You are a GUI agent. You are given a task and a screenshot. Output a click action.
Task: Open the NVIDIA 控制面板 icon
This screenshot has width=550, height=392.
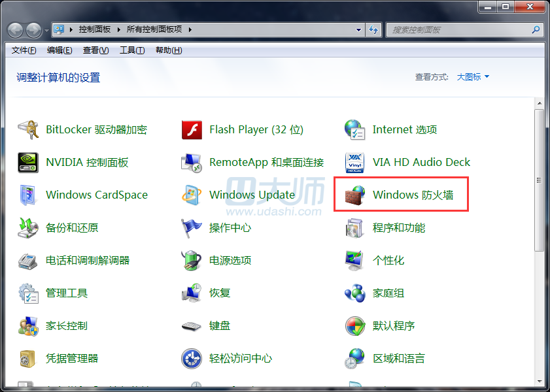(29, 162)
